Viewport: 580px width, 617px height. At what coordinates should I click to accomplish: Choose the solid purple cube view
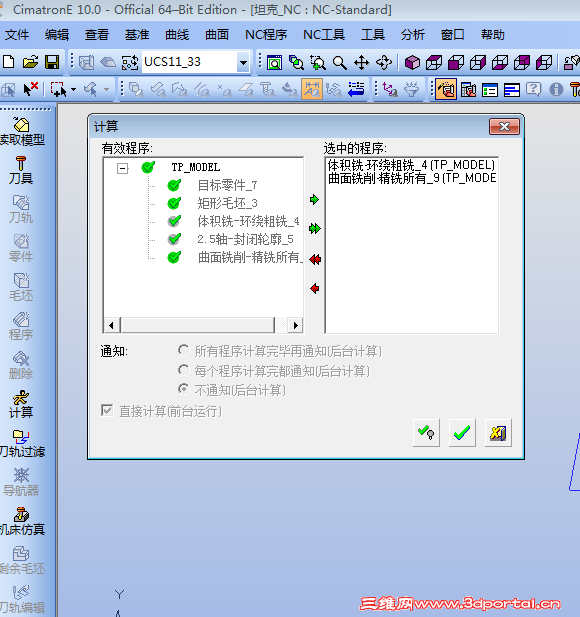(x=412, y=63)
